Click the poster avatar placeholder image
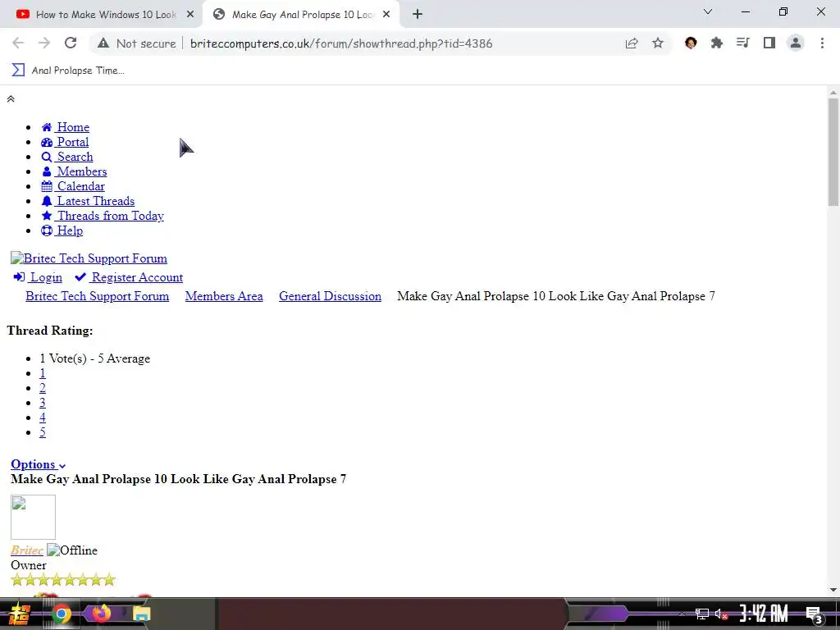840x630 pixels. [x=33, y=517]
